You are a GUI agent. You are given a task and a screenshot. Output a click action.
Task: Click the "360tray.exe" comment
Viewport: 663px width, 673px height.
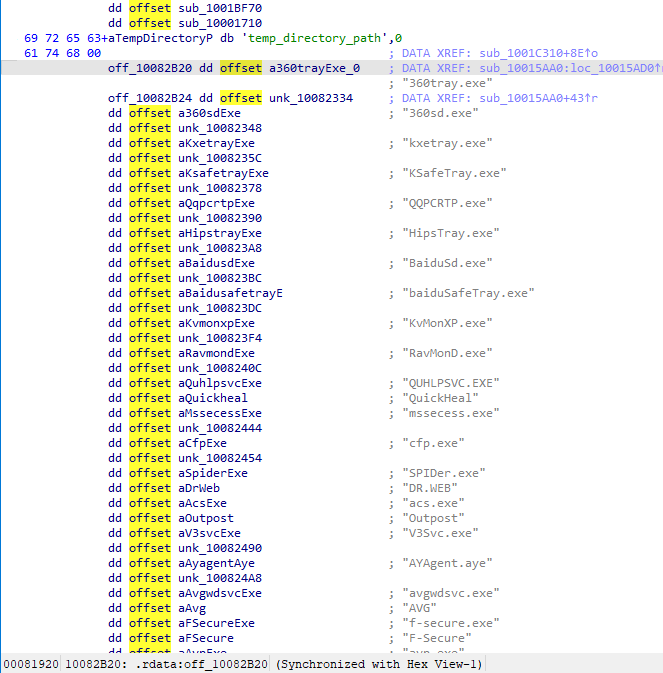(x=447, y=83)
